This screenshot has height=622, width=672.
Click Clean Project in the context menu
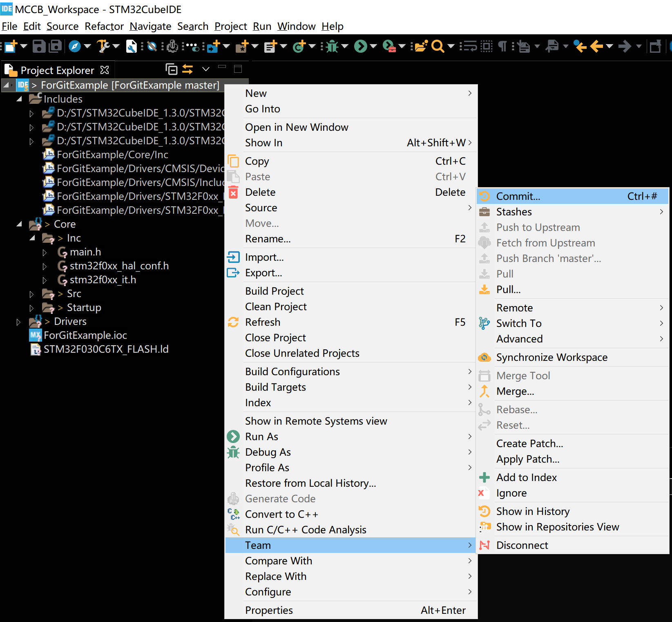pyautogui.click(x=276, y=307)
